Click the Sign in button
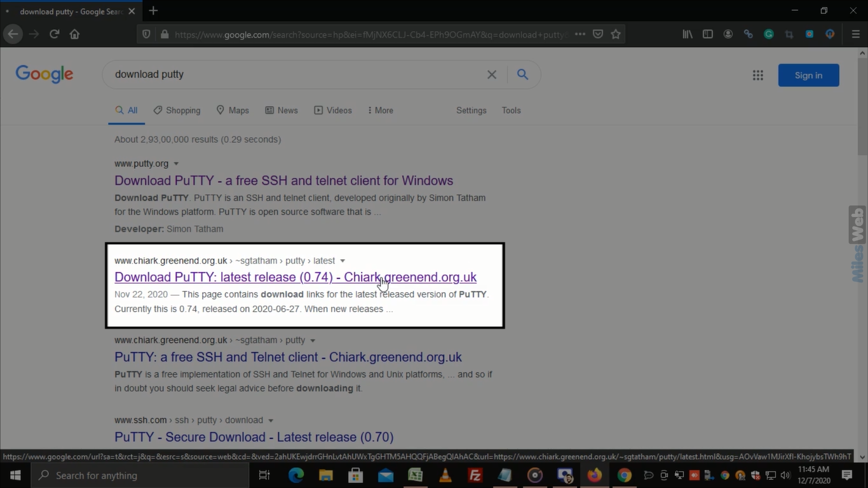 pos(808,75)
